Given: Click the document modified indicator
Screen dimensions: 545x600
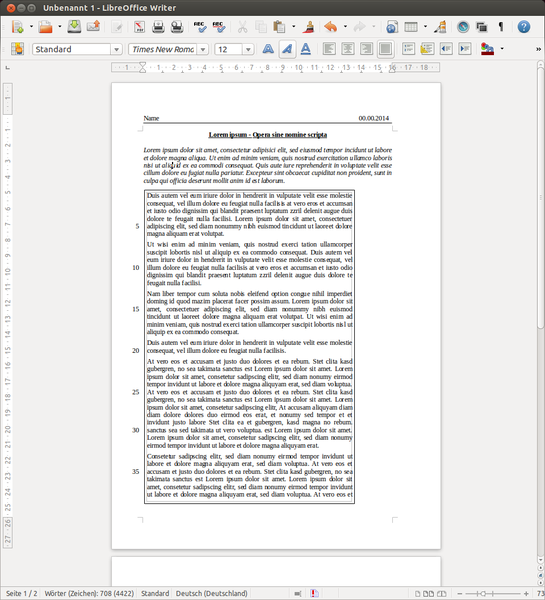Looking at the screenshot, I should coord(315,593).
